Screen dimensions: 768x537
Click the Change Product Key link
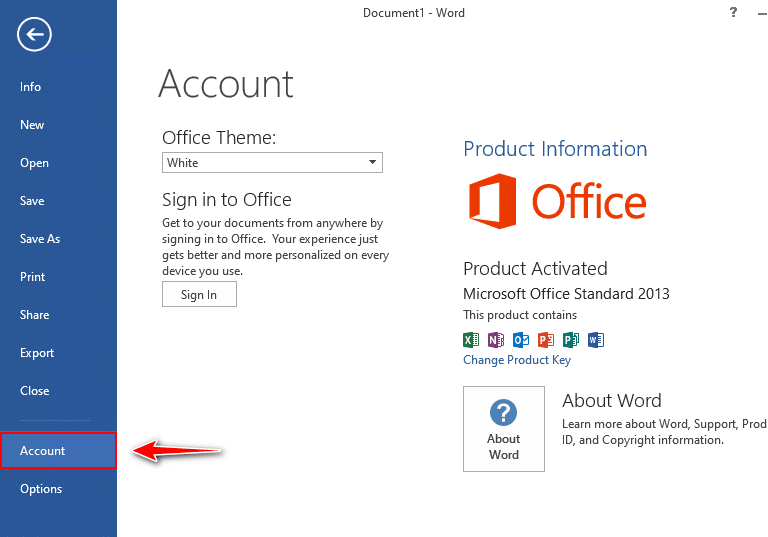click(x=517, y=360)
